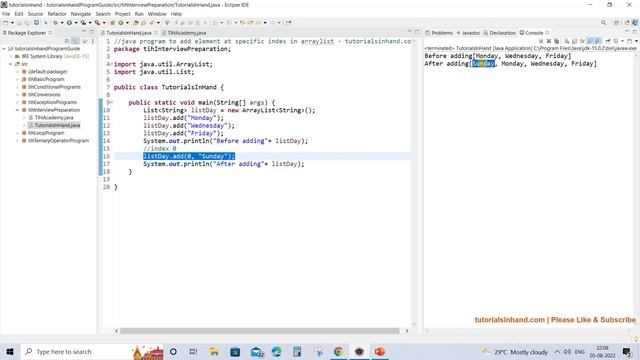Toggle Pin Console button
The image size is (640, 360).
[608, 41]
